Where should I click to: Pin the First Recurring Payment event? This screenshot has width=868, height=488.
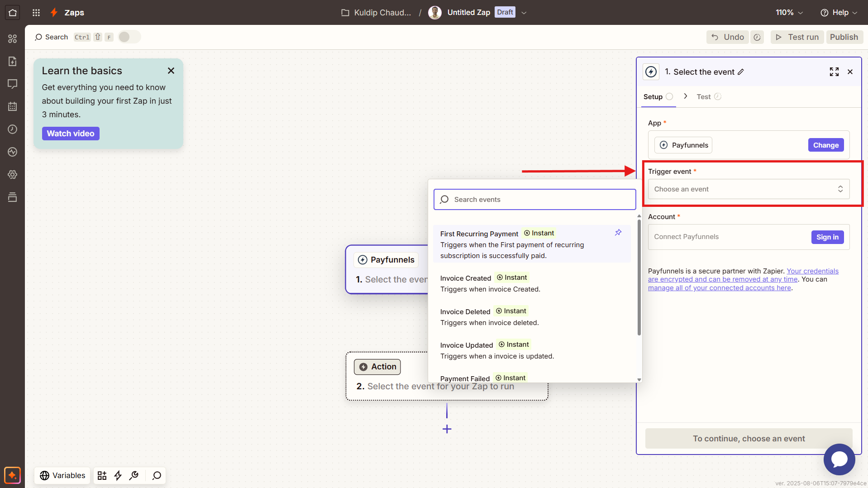pos(618,233)
